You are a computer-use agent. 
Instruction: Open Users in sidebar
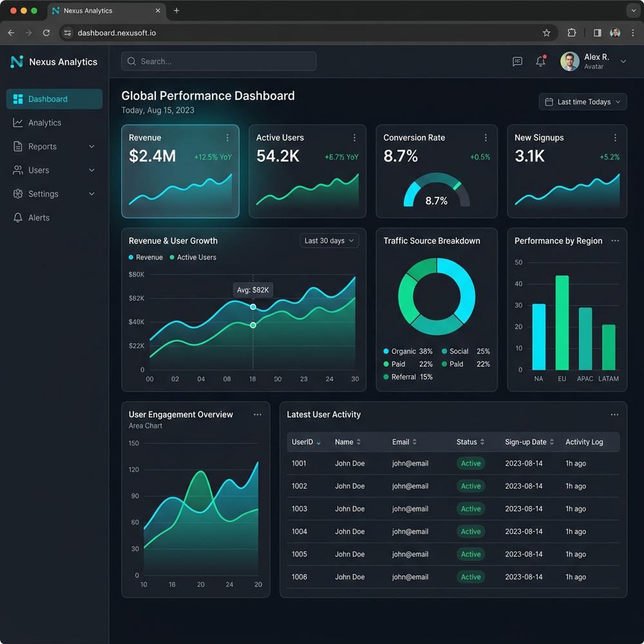(x=54, y=170)
